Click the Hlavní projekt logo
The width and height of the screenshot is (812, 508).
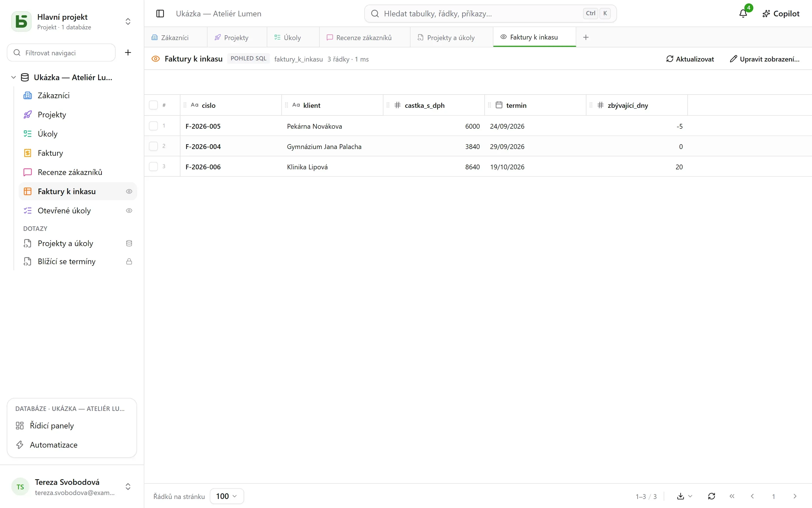(21, 21)
